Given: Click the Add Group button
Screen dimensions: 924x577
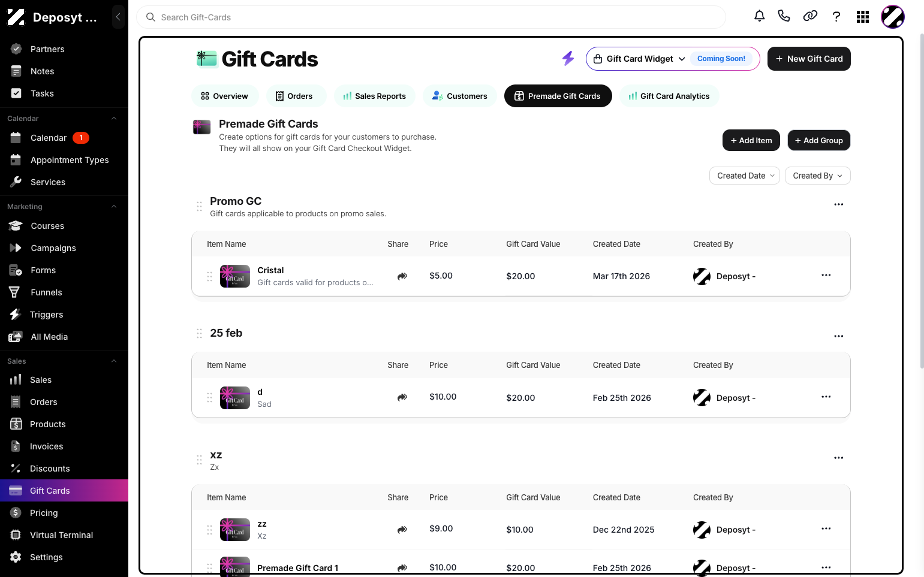Looking at the screenshot, I should pos(818,140).
